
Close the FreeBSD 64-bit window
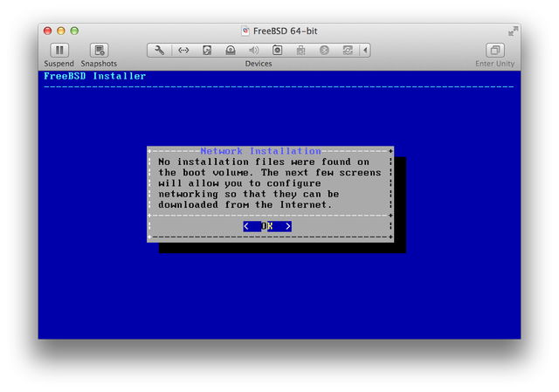[48, 31]
